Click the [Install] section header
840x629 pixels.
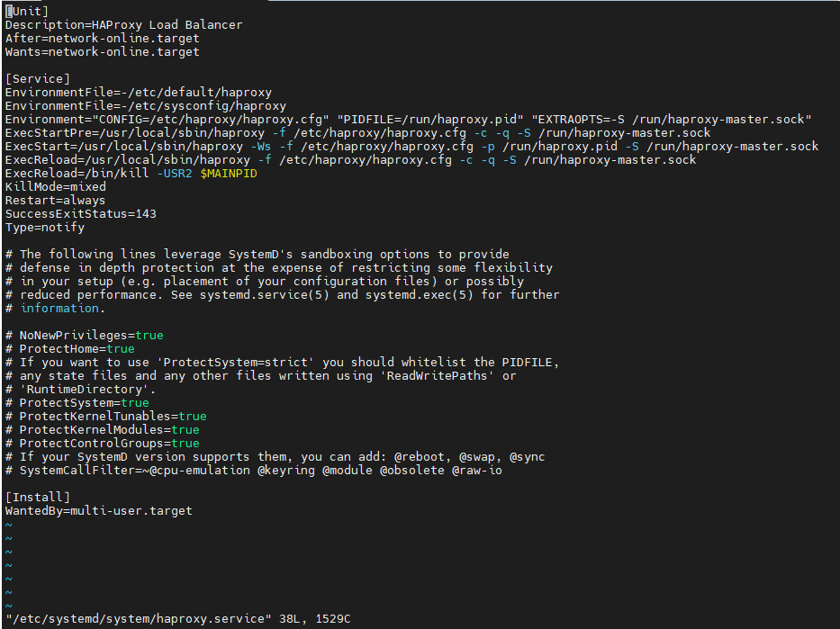click(38, 498)
